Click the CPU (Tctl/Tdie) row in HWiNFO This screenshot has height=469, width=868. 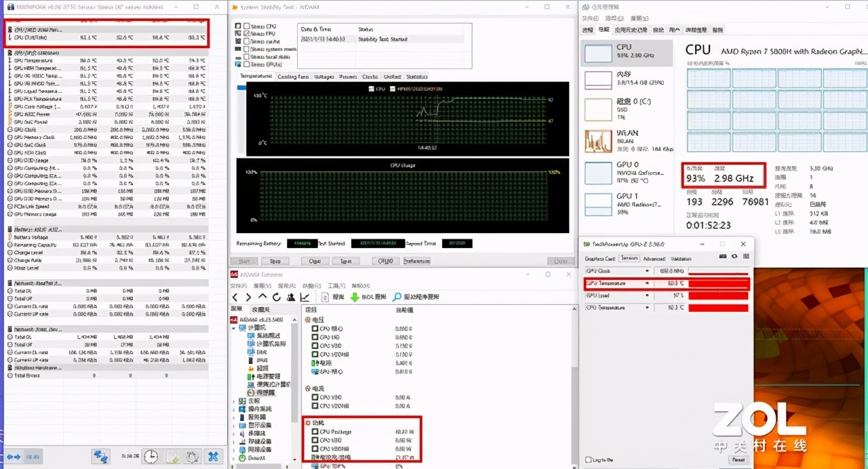click(x=107, y=37)
